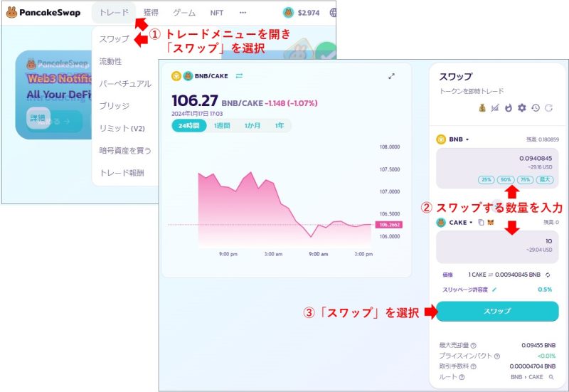Select the 24時間 chart range
The height and width of the screenshot is (392, 569).
tap(189, 126)
